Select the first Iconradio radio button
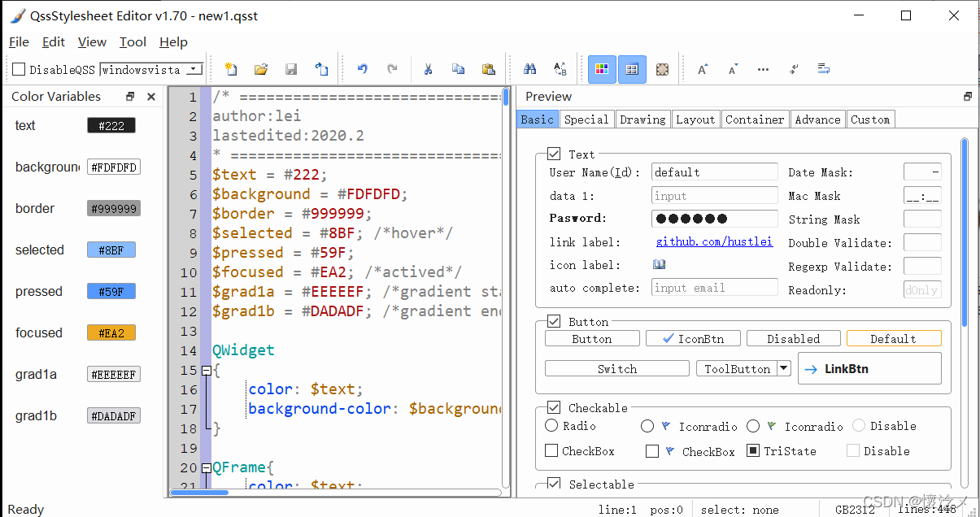 point(647,426)
